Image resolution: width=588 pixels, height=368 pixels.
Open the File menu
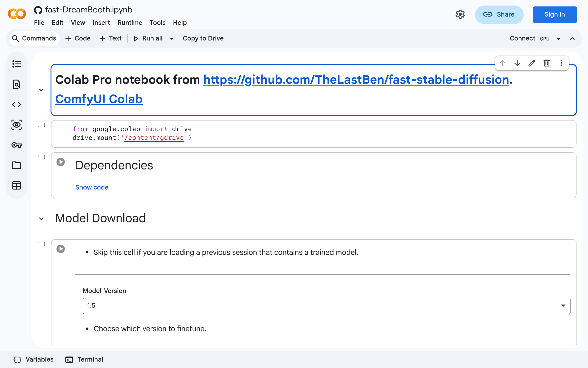39,23
